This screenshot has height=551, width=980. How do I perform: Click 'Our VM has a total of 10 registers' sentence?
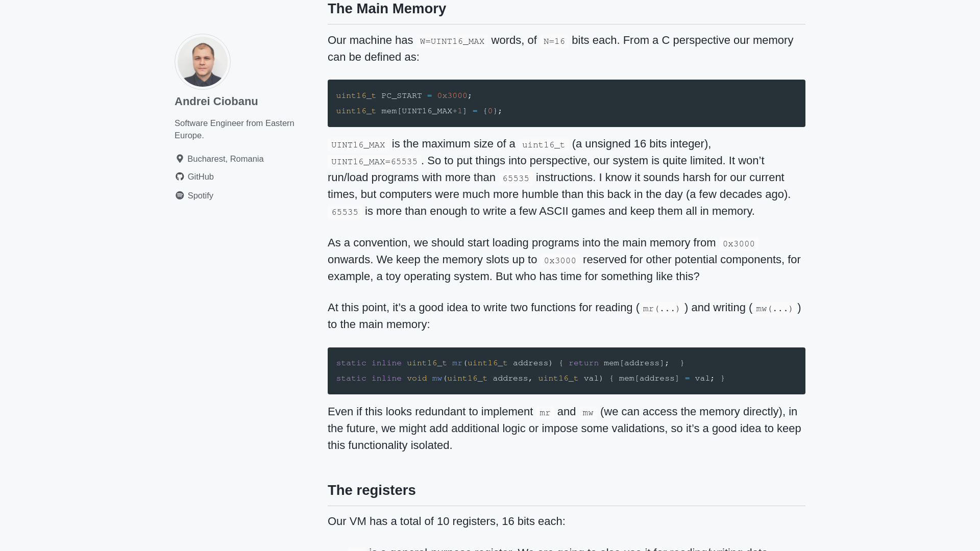[447, 521]
